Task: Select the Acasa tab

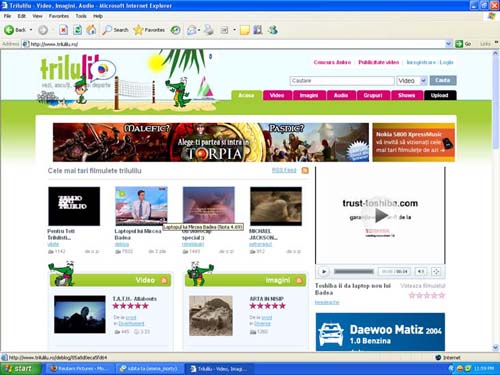Action: [x=246, y=95]
